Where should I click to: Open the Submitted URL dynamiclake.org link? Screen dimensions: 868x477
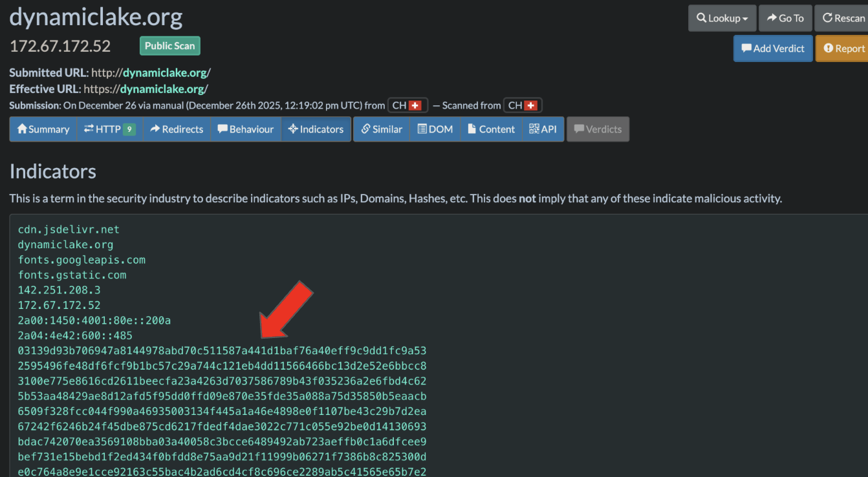pyautogui.click(x=165, y=73)
